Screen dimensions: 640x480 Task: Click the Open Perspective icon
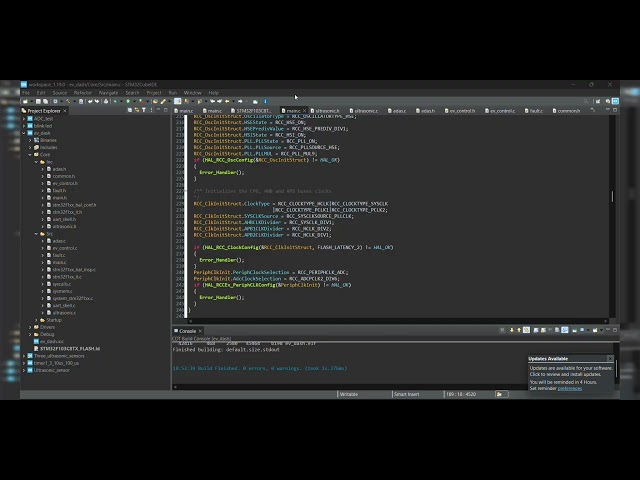598,101
